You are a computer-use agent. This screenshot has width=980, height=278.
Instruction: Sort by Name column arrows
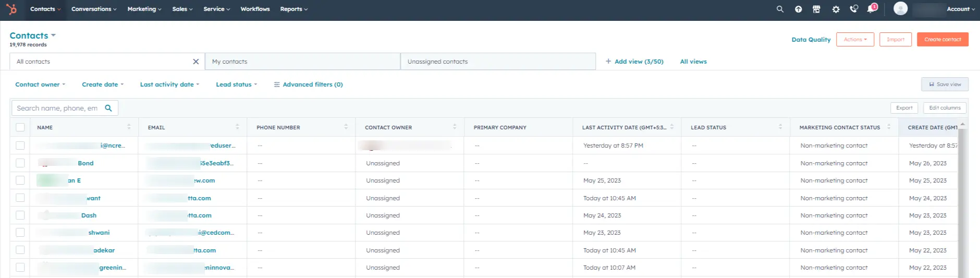129,127
